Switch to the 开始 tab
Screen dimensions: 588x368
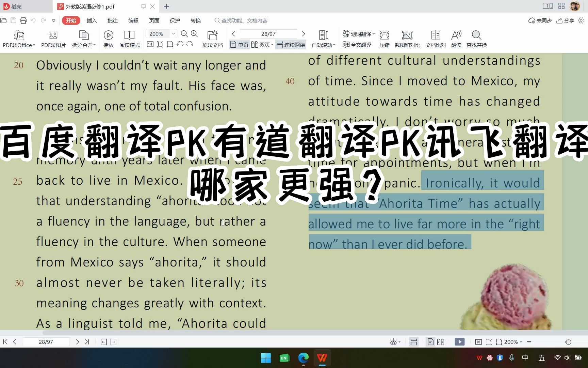(71, 20)
